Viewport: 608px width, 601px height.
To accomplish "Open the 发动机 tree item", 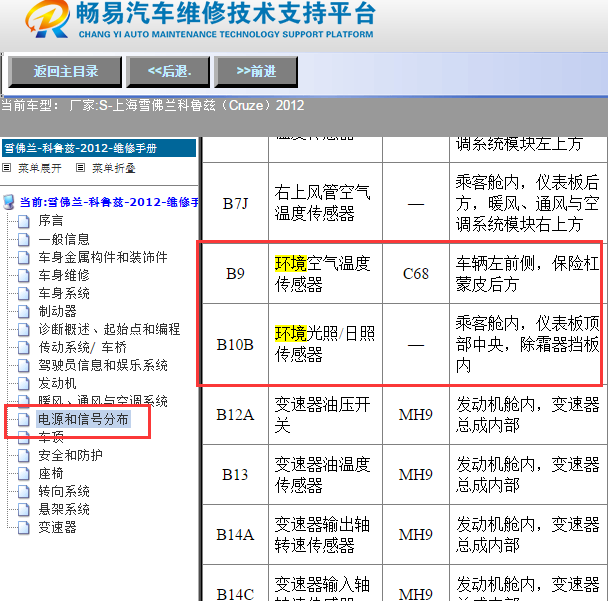I will [x=57, y=383].
